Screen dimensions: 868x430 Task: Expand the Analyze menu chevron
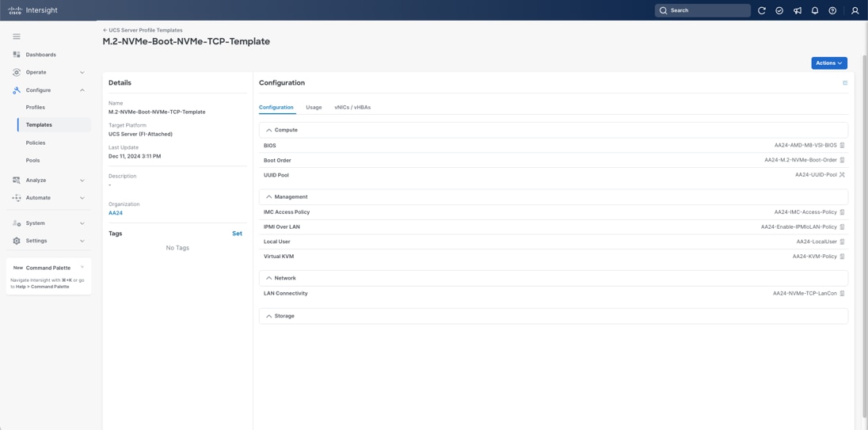click(x=82, y=181)
